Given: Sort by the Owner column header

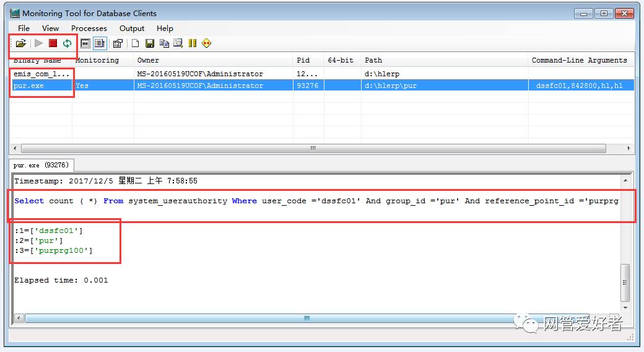Looking at the screenshot, I should click(x=213, y=60).
